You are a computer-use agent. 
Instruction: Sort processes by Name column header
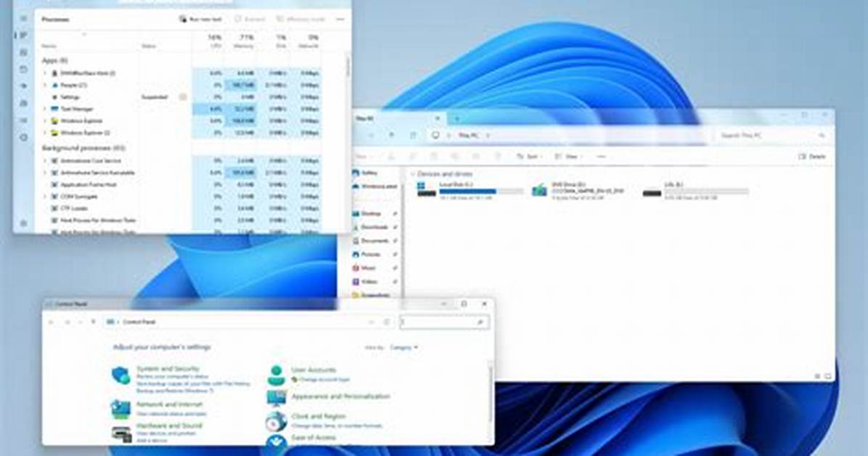[x=49, y=46]
